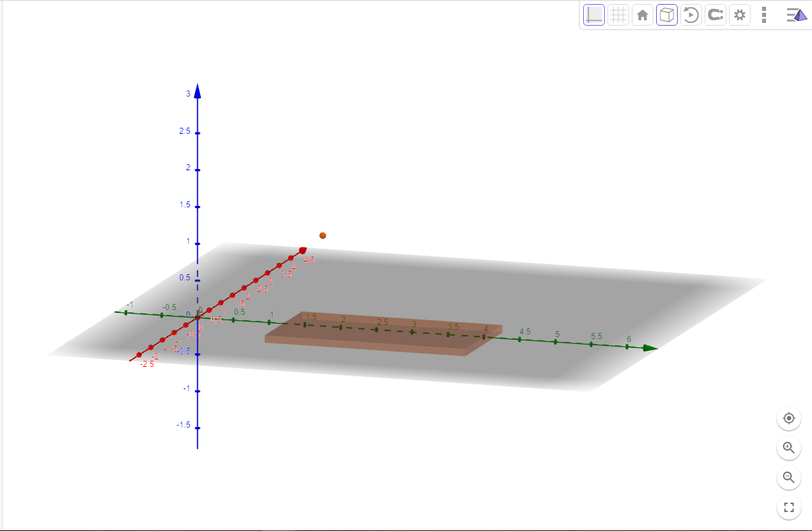Select the brown rectangular prism
812x531 pixels.
383,334
